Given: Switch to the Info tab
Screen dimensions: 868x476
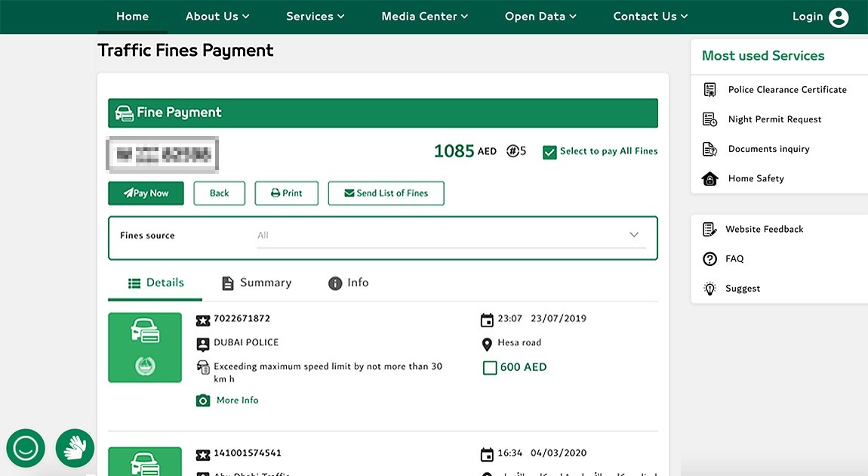Looking at the screenshot, I should click(x=349, y=283).
